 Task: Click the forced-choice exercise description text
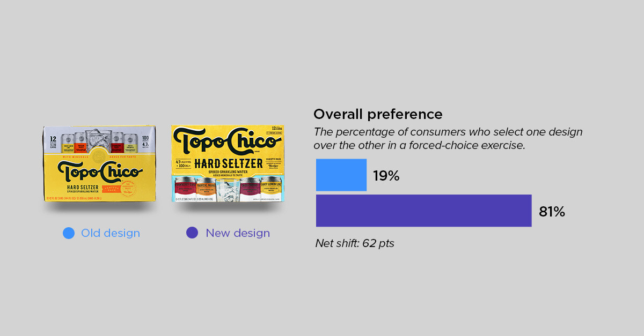point(448,138)
